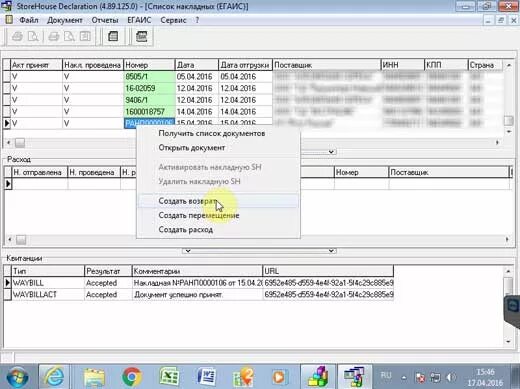The image size is (520, 389).
Task: Open Google Chrome from the taskbar
Action: tap(132, 377)
